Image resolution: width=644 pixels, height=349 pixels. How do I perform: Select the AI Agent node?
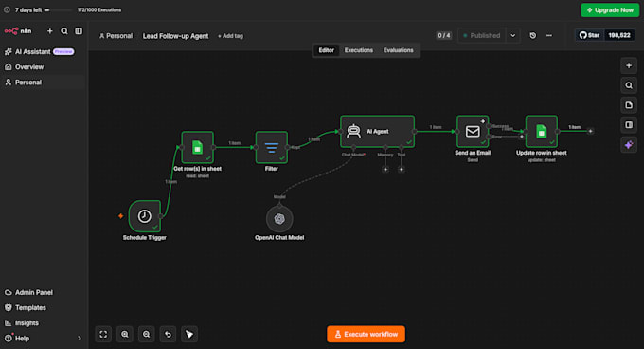pos(377,132)
